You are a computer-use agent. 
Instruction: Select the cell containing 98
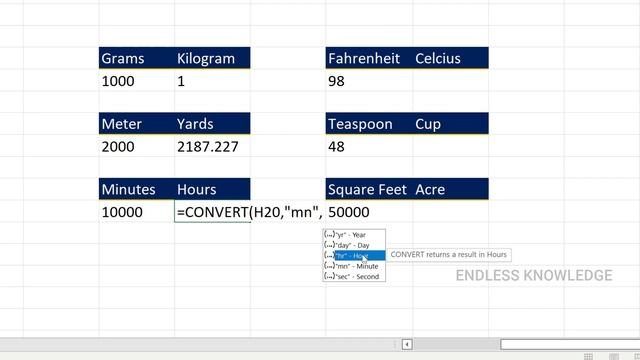click(x=369, y=80)
